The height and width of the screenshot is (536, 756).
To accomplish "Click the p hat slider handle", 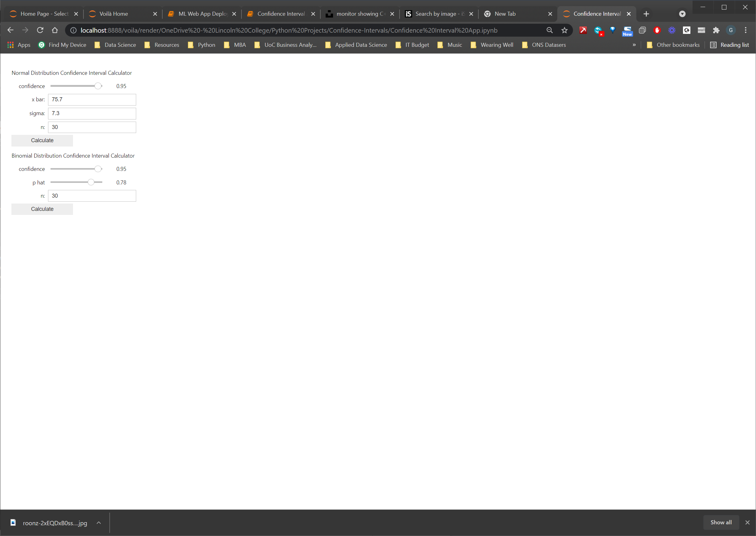I will [91, 182].
